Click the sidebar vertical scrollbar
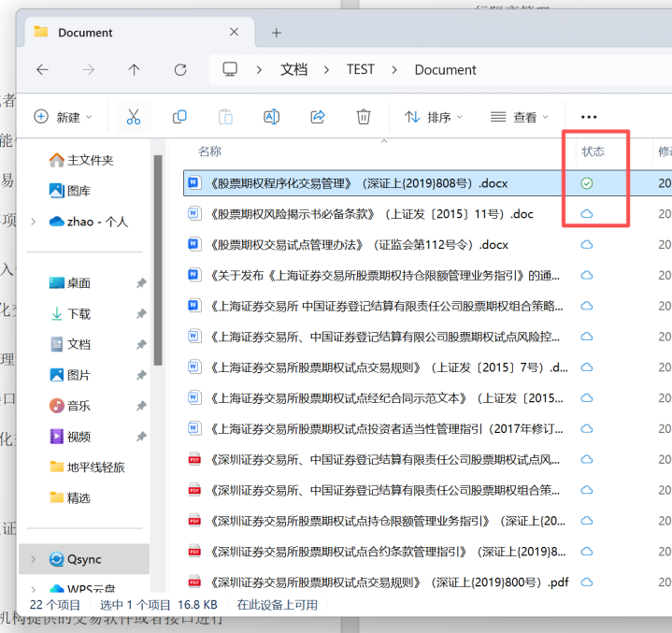672x633 pixels. point(158,260)
